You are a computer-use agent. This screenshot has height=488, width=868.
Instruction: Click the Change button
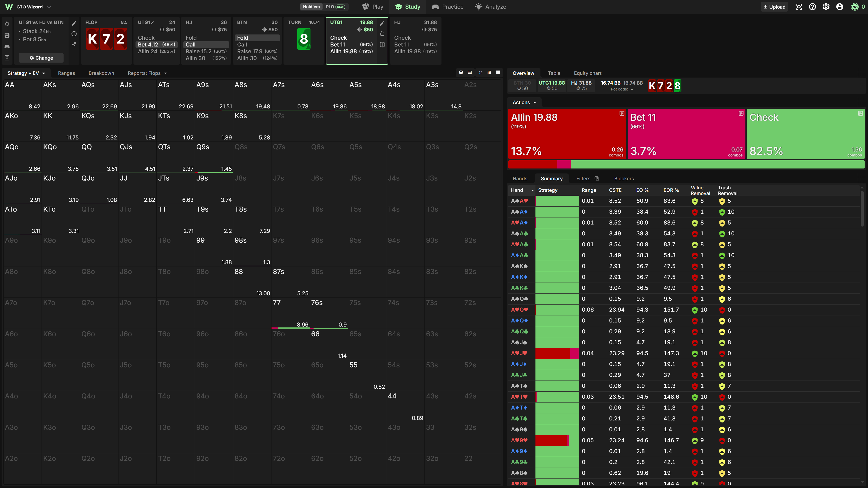(x=41, y=58)
